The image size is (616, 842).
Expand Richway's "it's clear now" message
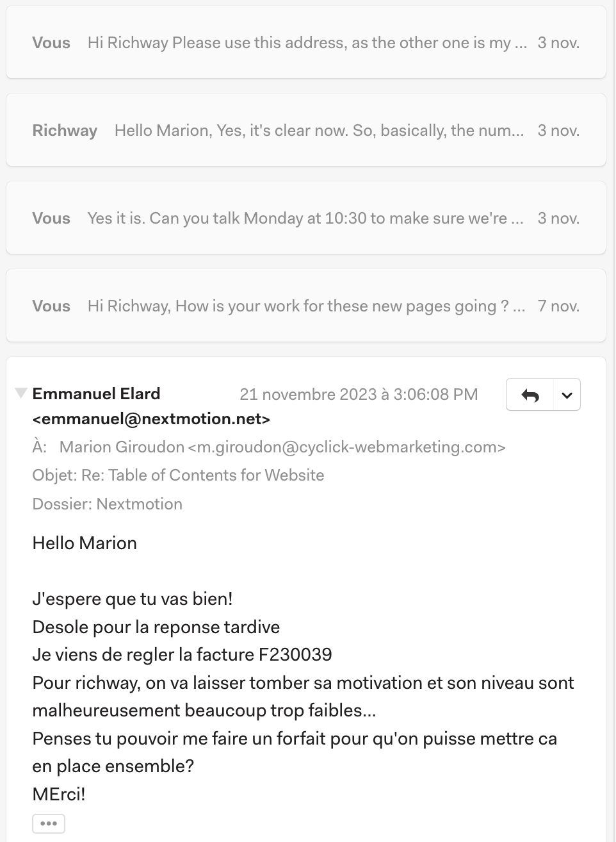(x=319, y=131)
